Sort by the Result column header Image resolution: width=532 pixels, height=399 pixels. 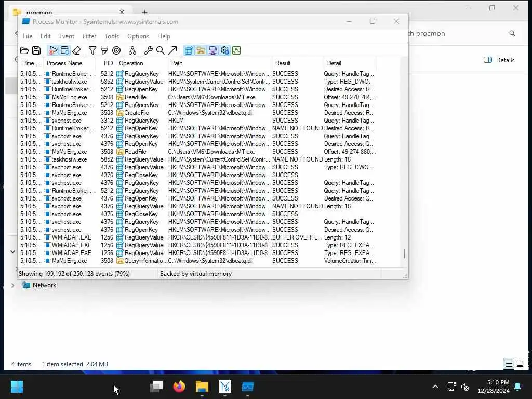298,63
